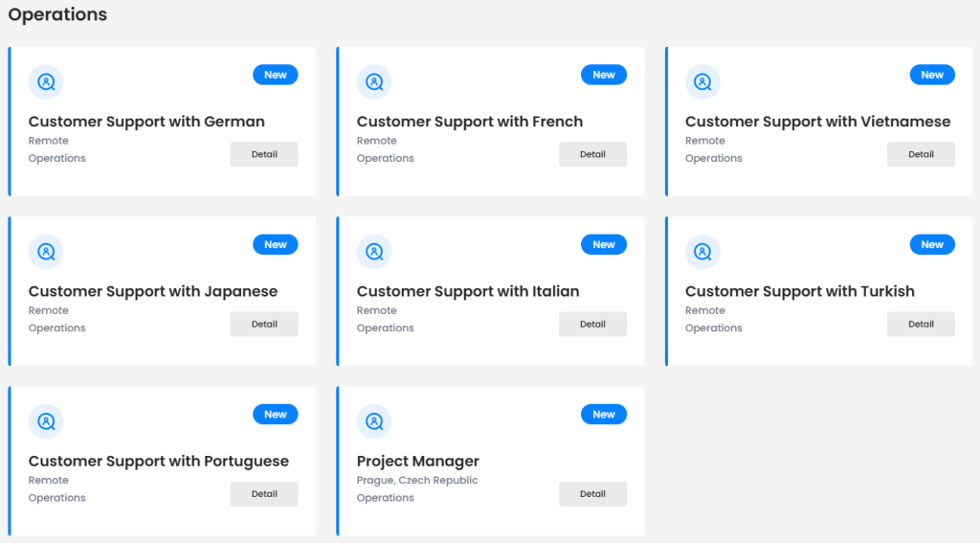Click the job icon on Italian support card
The width and height of the screenshot is (980, 543).
click(x=374, y=252)
